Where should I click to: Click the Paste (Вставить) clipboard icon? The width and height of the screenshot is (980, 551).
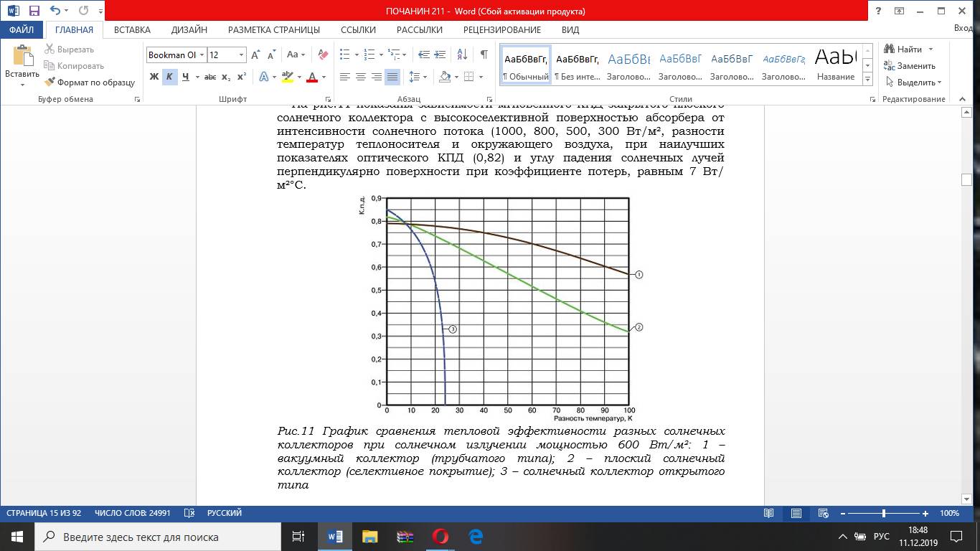22,56
